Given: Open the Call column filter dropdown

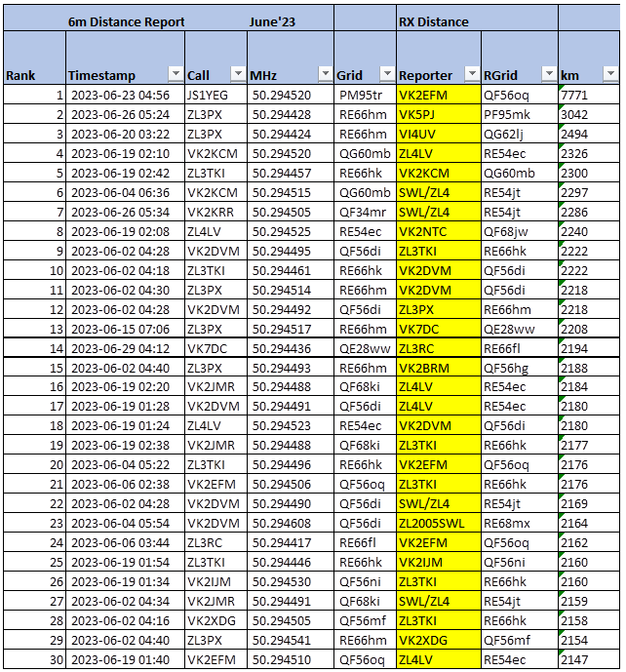Looking at the screenshot, I should [x=237, y=74].
